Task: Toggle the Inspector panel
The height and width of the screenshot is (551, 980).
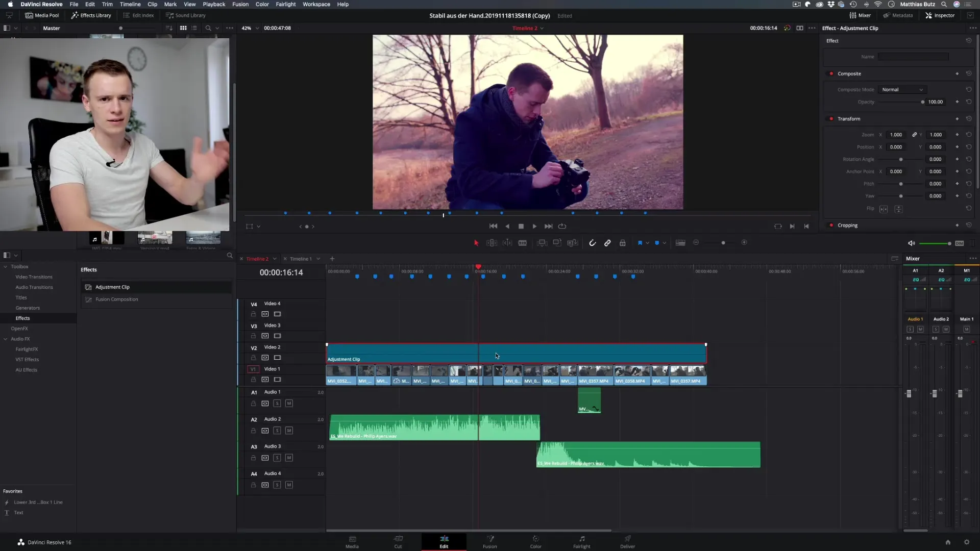Action: pyautogui.click(x=940, y=15)
